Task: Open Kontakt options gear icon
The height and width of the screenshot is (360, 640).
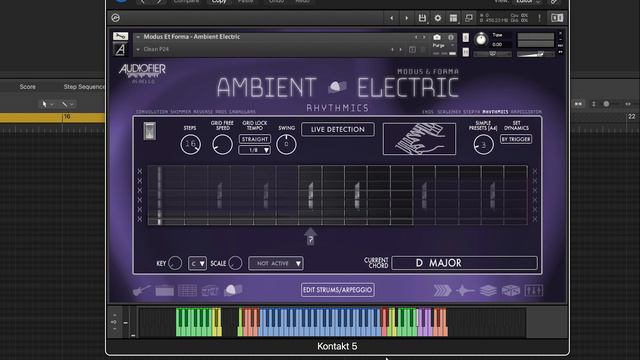Action: coord(438,18)
